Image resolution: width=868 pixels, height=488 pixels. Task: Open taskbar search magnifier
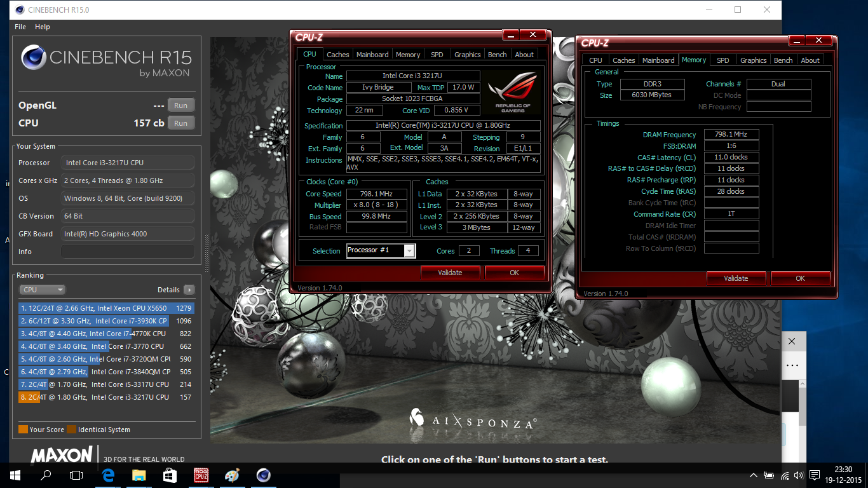click(46, 475)
